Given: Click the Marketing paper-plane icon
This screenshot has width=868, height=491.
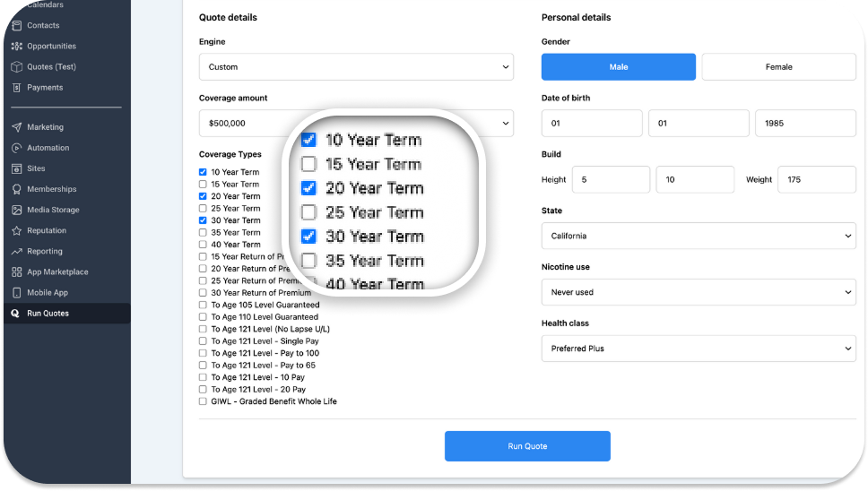Looking at the screenshot, I should pos(17,127).
